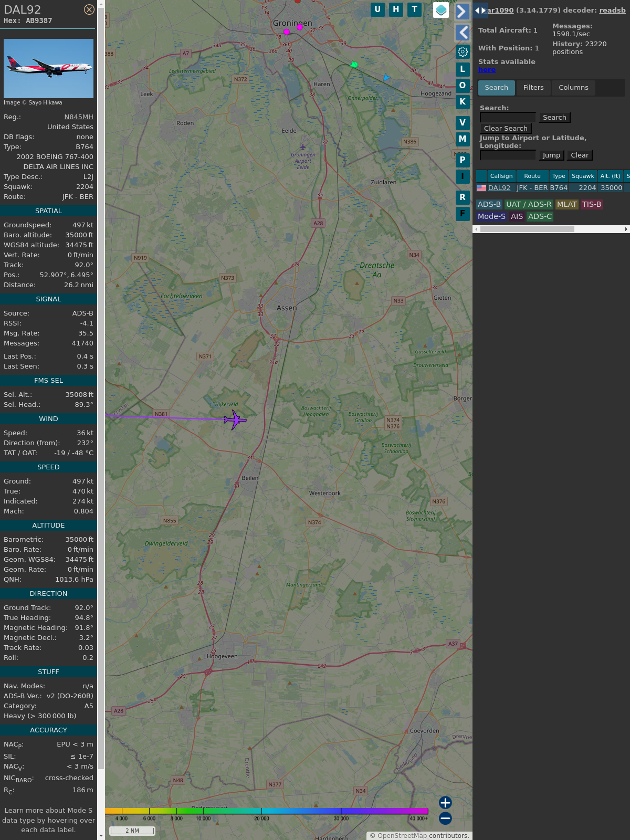Sort table by Squawk column
The image size is (630, 840).
583,176
